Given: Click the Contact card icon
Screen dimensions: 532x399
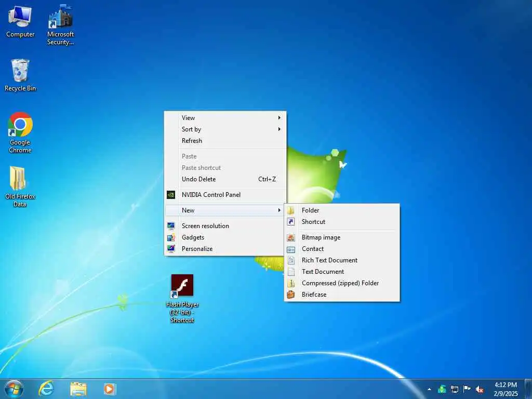Looking at the screenshot, I should pos(291,250).
